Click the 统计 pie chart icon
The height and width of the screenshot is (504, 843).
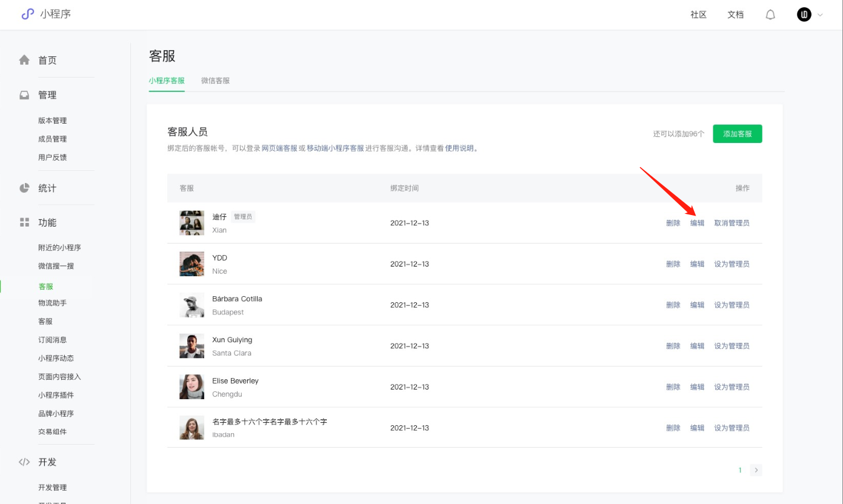(x=24, y=188)
